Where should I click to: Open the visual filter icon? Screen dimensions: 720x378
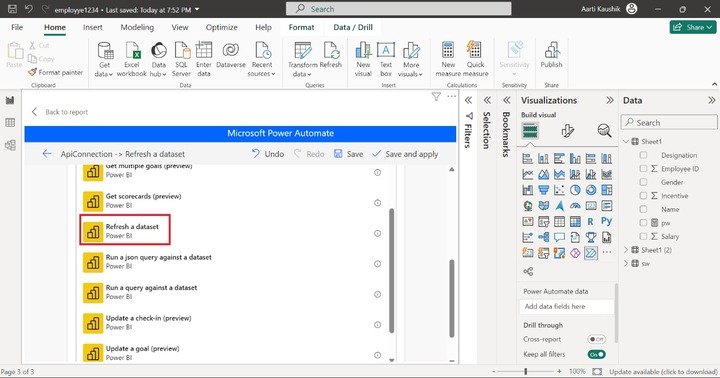(436, 96)
